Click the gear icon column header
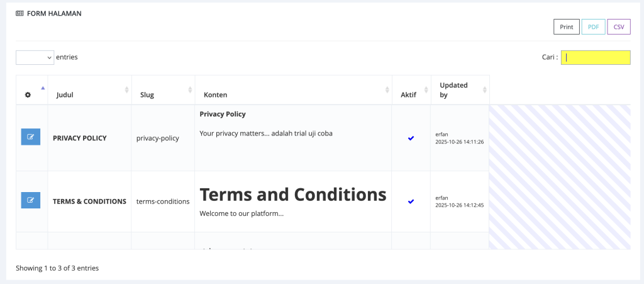The image size is (644, 284). tap(28, 95)
